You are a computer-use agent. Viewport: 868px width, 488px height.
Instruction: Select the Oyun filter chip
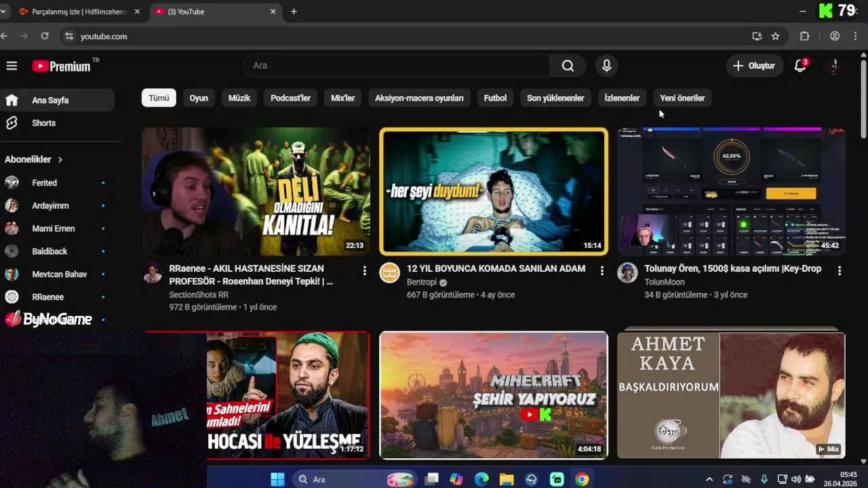click(199, 98)
